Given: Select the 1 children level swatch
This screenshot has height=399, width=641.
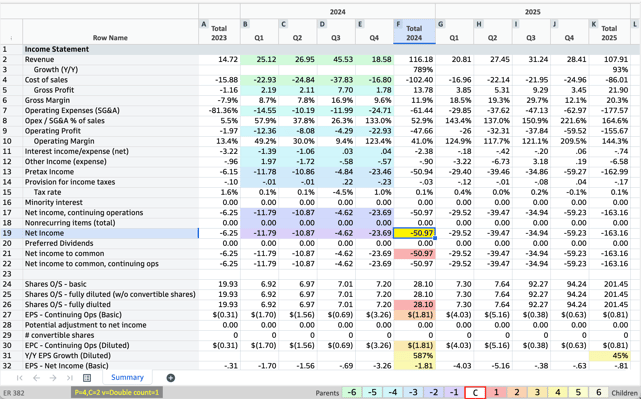Looking at the screenshot, I should tap(496, 392).
